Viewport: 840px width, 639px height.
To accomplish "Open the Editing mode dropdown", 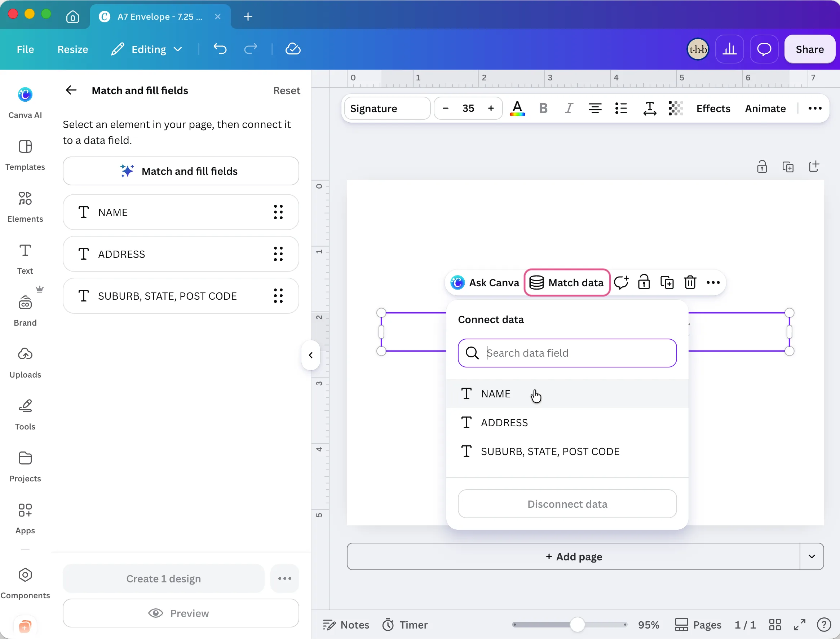I will coord(147,49).
